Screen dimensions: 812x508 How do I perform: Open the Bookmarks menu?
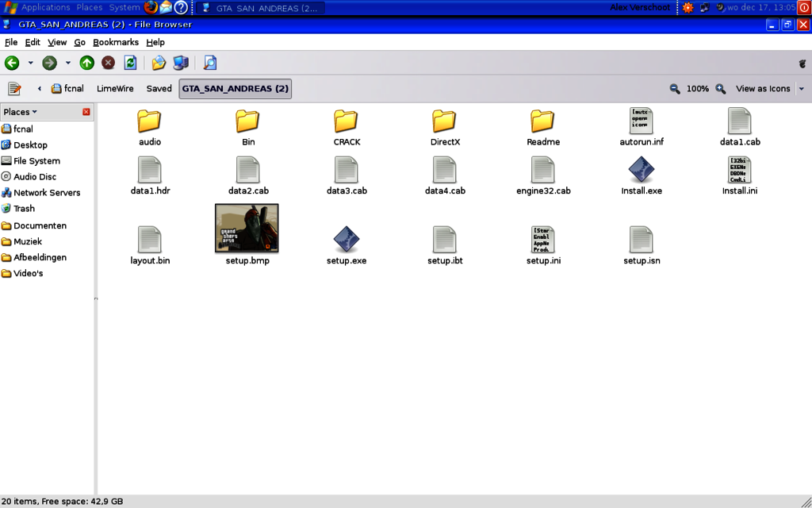pos(116,42)
